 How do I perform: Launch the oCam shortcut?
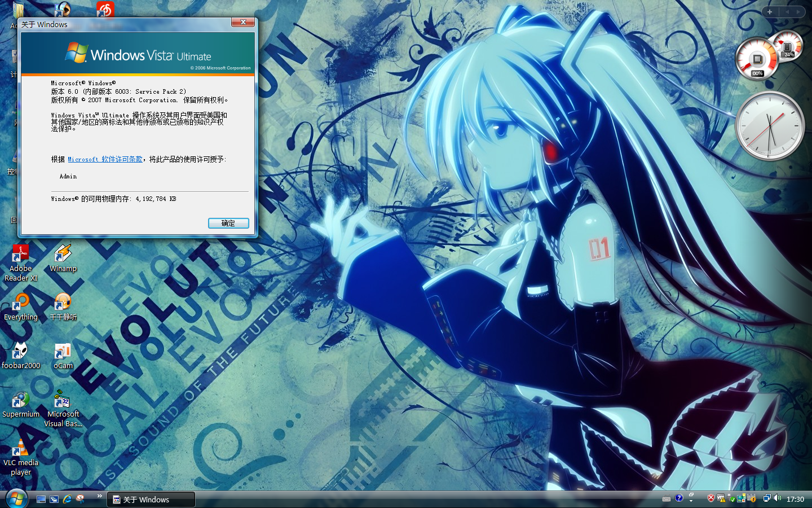pos(63,355)
